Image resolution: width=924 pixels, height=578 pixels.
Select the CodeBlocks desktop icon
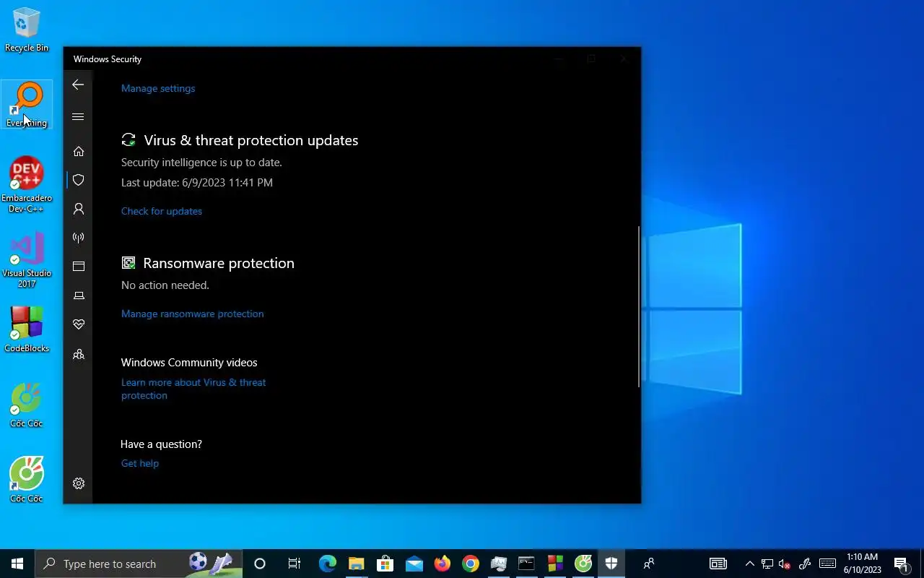click(27, 330)
